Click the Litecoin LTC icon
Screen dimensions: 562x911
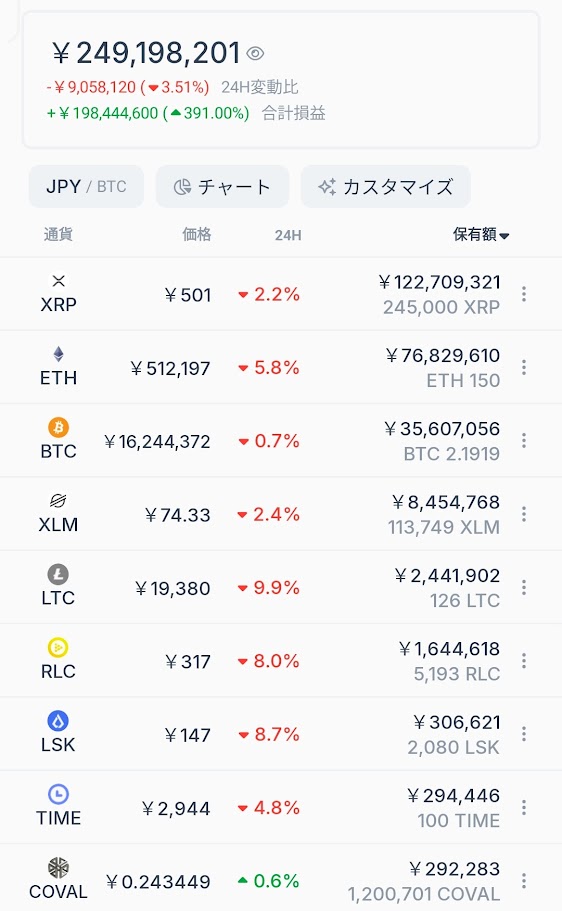(58, 575)
